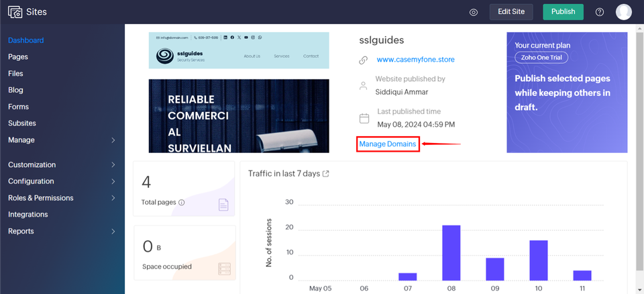Expand the Manage sidebar section
This screenshot has height=294, width=644.
[x=113, y=140]
